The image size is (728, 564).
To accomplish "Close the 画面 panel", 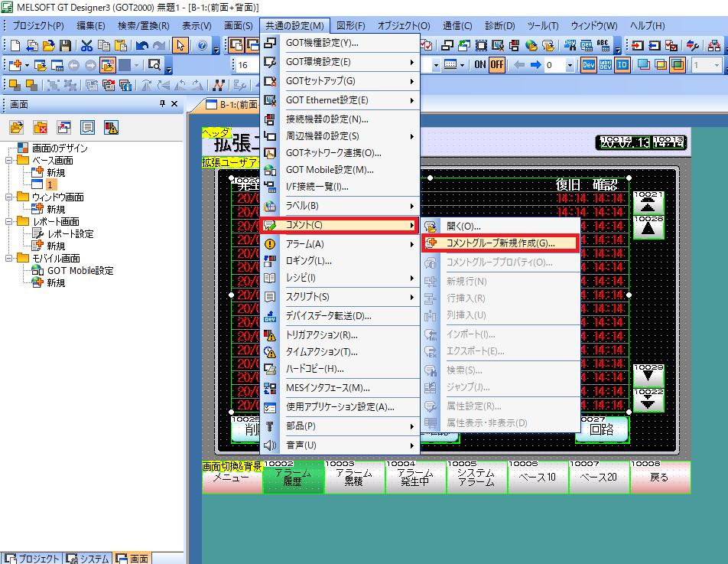I will [174, 104].
